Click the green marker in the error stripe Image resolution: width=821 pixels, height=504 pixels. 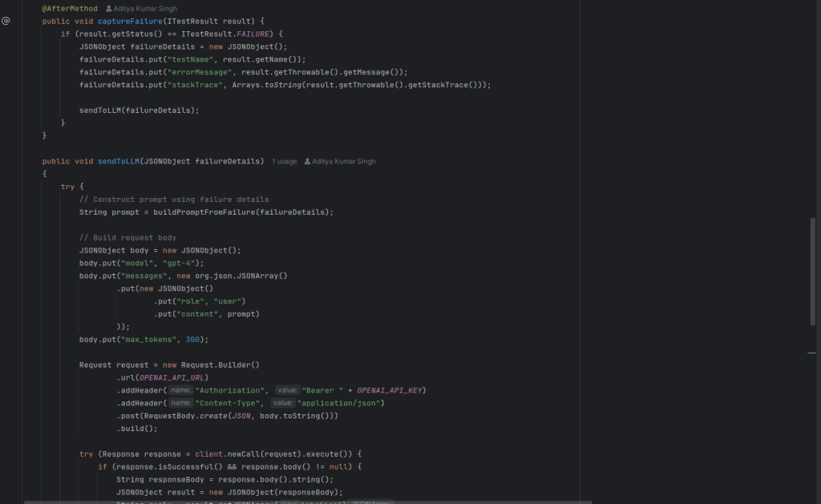pyautogui.click(x=811, y=353)
